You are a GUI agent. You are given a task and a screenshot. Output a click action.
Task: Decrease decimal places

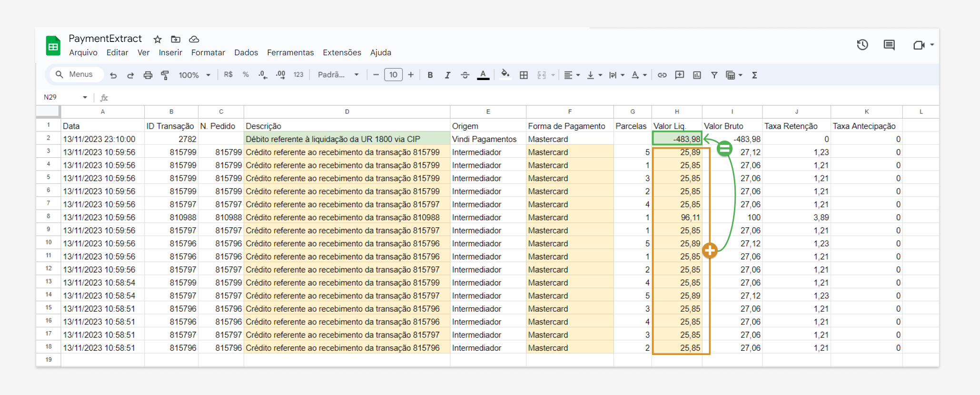[x=263, y=75]
